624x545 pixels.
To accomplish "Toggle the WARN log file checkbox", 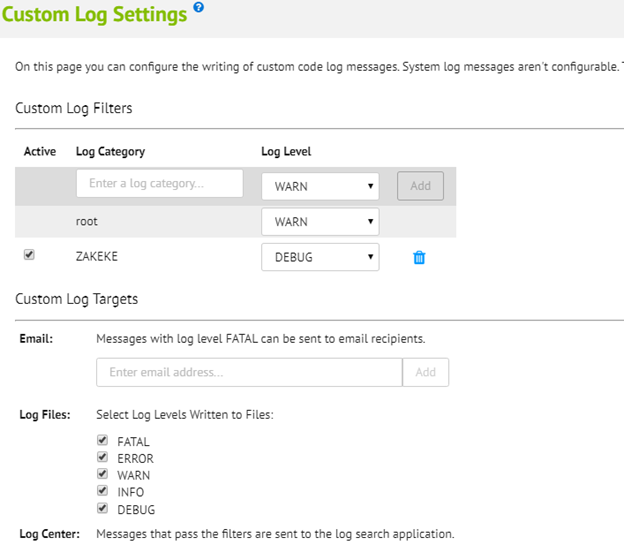I will pyautogui.click(x=102, y=473).
